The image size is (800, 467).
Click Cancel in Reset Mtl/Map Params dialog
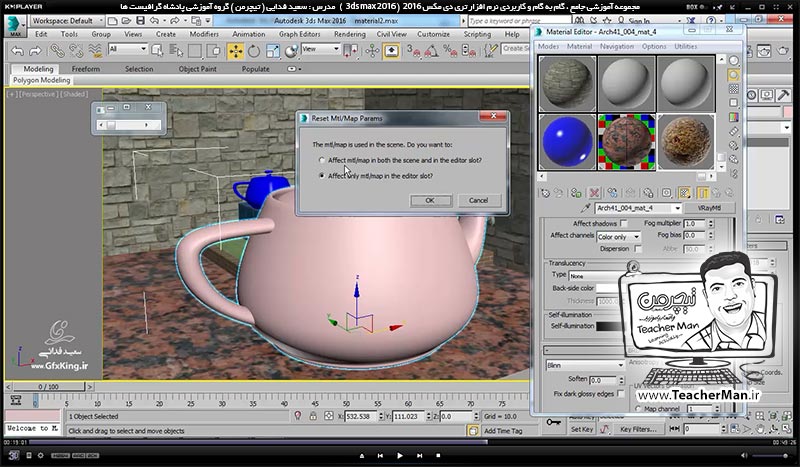pyautogui.click(x=478, y=201)
